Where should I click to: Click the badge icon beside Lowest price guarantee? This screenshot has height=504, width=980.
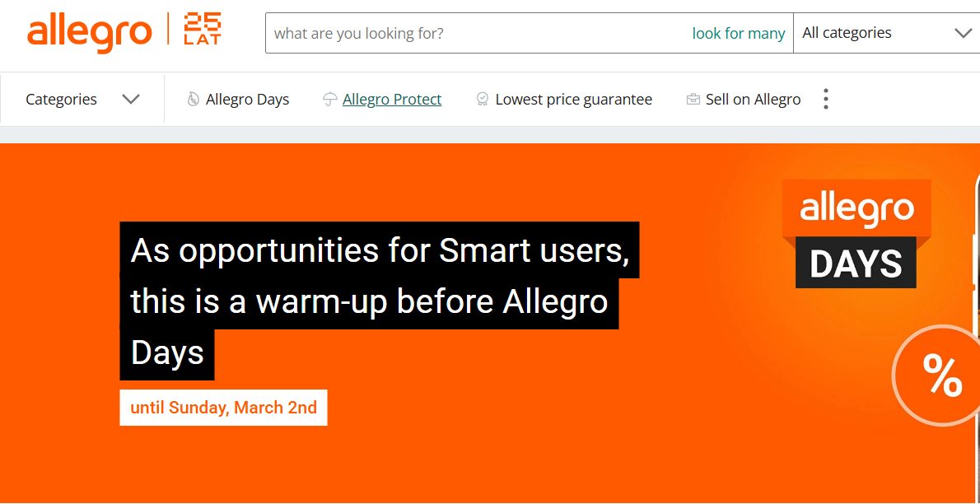483,100
